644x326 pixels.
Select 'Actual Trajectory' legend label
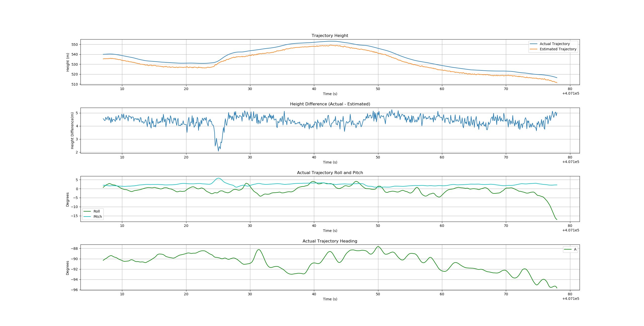[554, 44]
